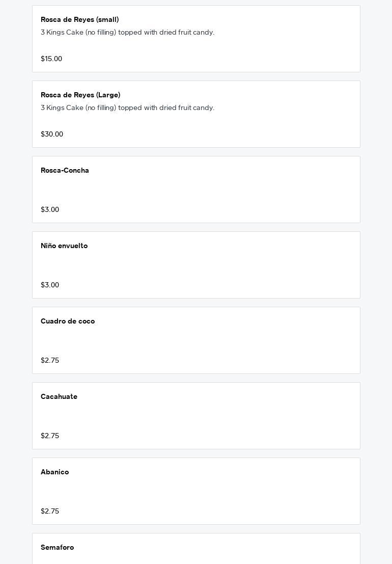Click the Rosca de Reyes (Large) description text
This screenshot has width=392, height=564.
(127, 108)
